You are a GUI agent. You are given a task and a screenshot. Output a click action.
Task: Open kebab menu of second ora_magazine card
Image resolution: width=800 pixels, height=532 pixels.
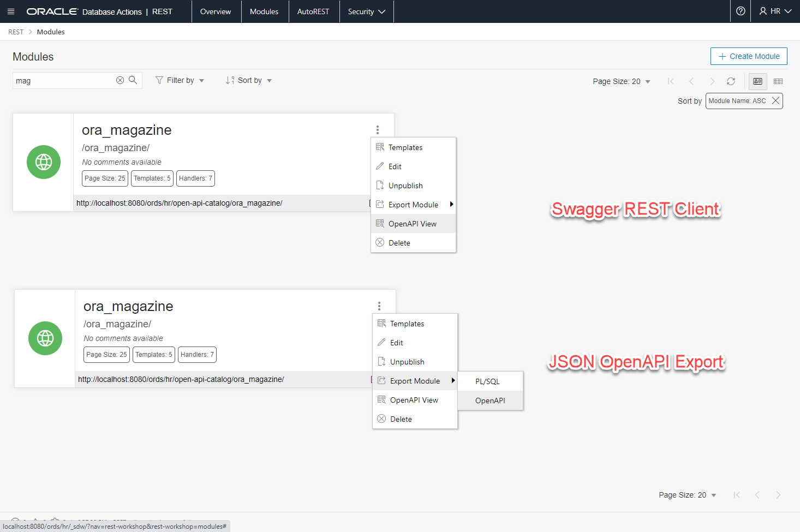coord(379,306)
